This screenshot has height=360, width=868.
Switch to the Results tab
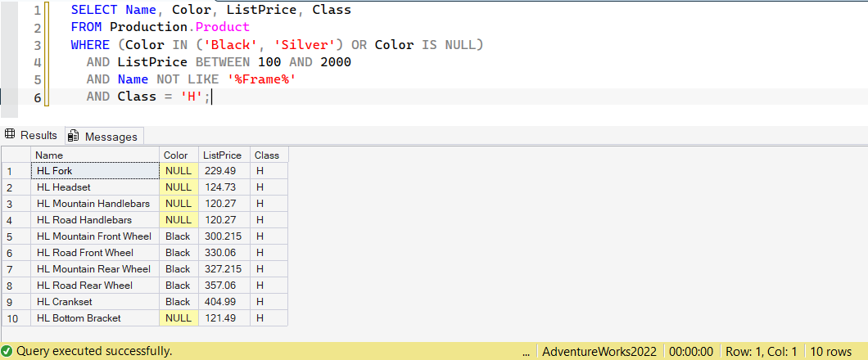point(31,135)
